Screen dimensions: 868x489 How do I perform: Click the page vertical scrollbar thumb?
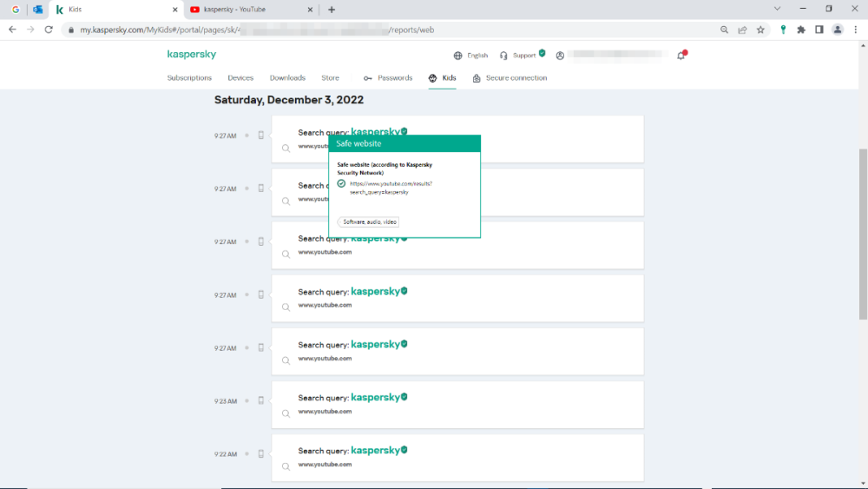tap(863, 234)
